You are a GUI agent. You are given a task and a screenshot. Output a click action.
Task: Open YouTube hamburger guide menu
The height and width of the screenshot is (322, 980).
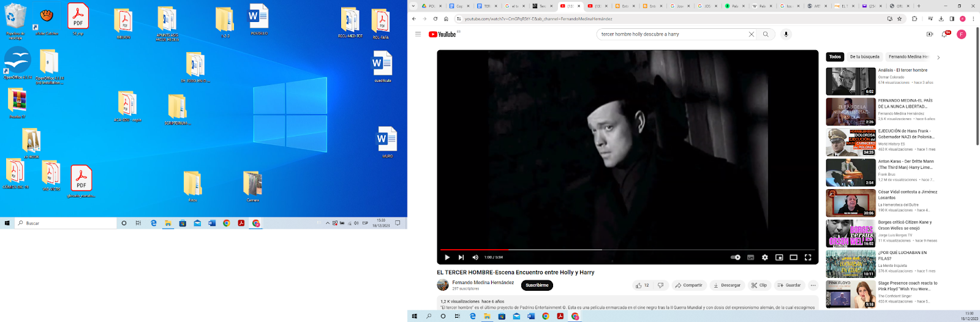pos(418,34)
